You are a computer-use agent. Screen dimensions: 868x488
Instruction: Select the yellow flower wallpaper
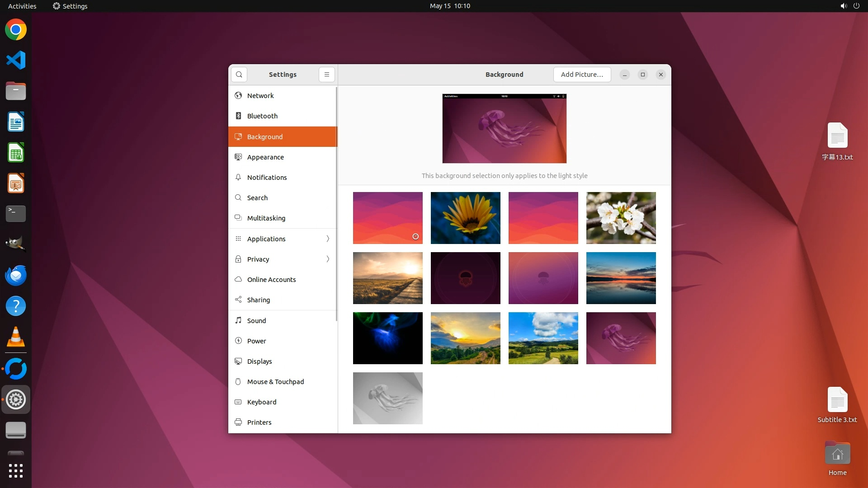(465, 218)
